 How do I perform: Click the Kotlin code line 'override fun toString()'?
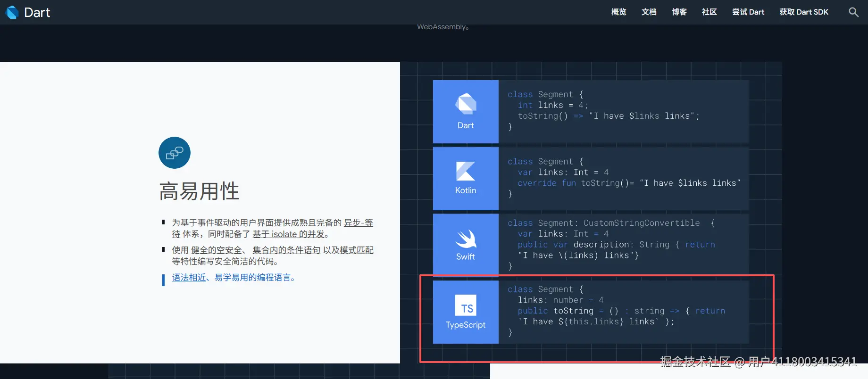(629, 183)
